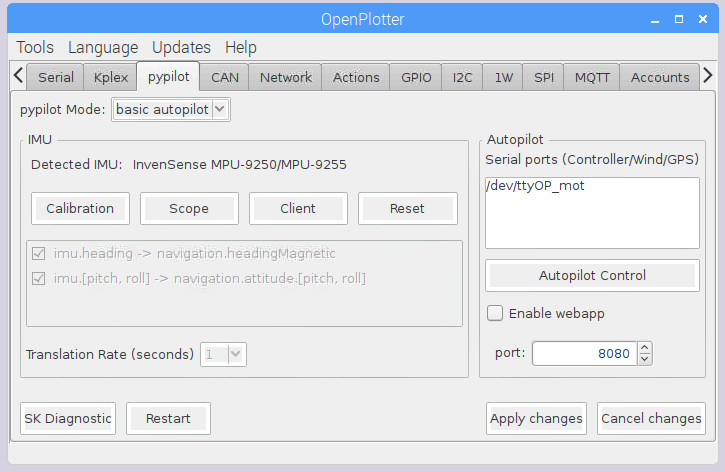Screen dimensions: 725x472
Task: Open the IMU Calibration button
Action: click(80, 208)
